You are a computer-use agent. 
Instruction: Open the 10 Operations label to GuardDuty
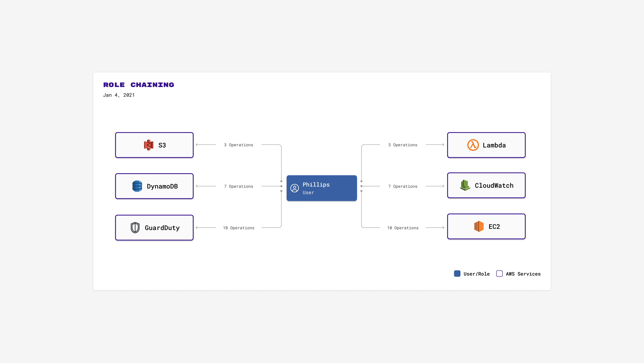239,228
